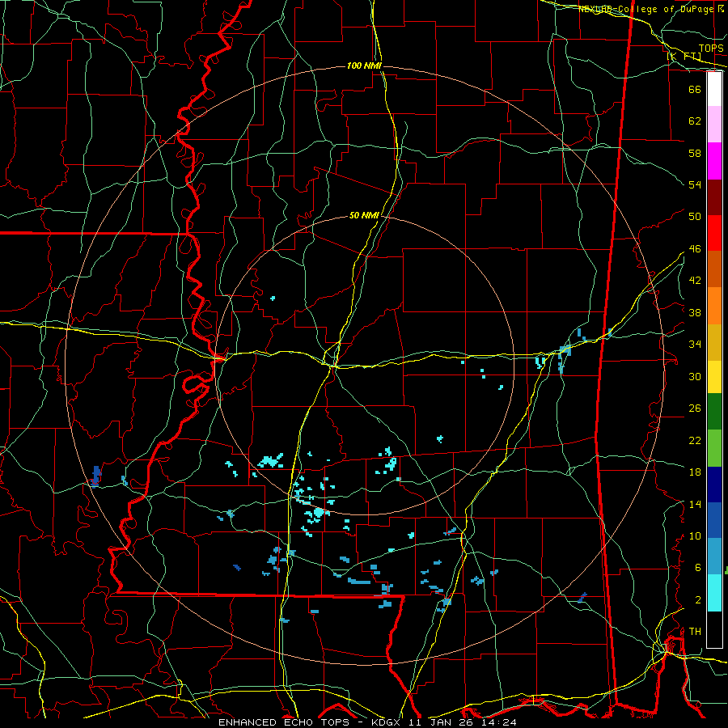Click the "TH" threshold legend label
728x728 pixels.
[x=695, y=632]
